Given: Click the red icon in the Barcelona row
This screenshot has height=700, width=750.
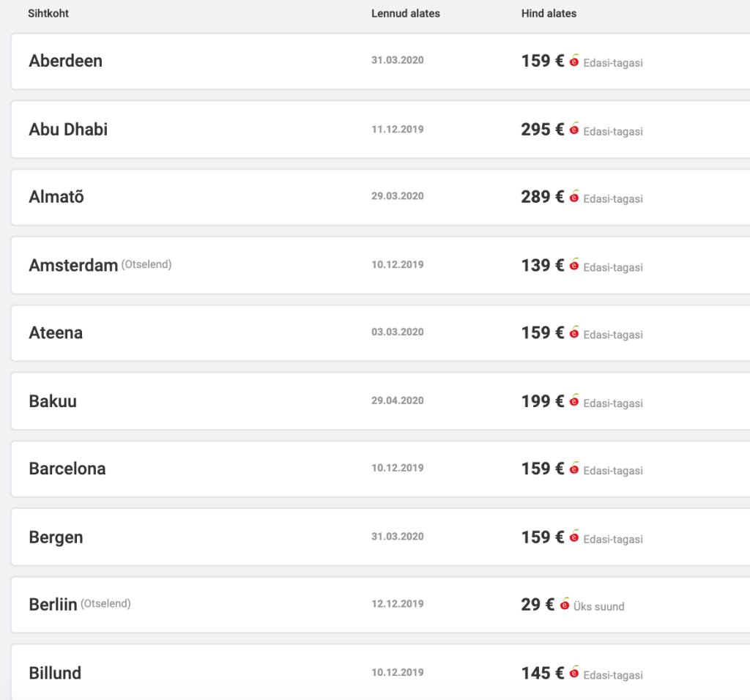Looking at the screenshot, I should (574, 469).
